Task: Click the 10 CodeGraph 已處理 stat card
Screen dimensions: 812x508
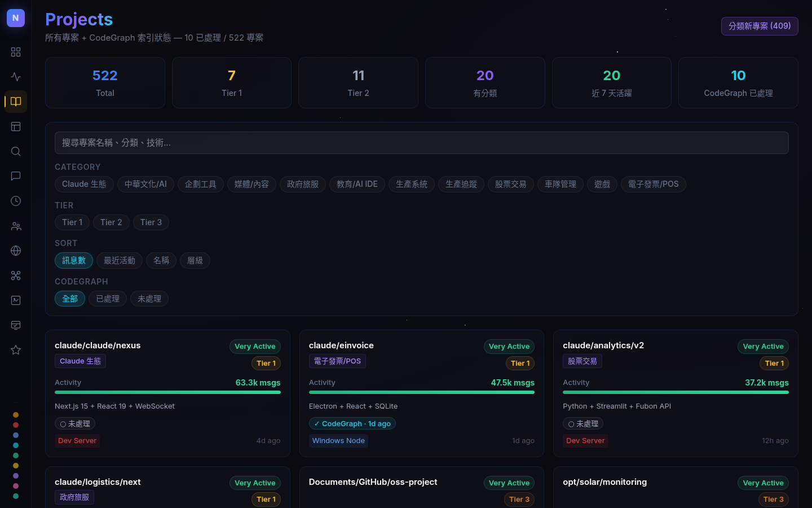Action: [x=739, y=82]
